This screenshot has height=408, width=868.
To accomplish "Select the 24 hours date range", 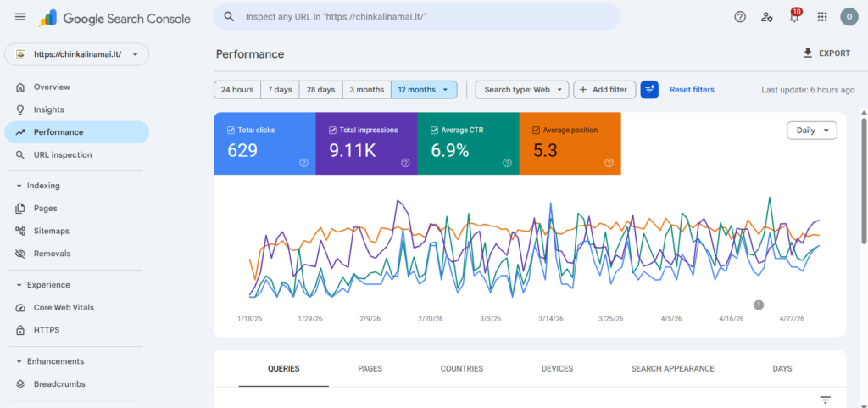I will point(237,90).
